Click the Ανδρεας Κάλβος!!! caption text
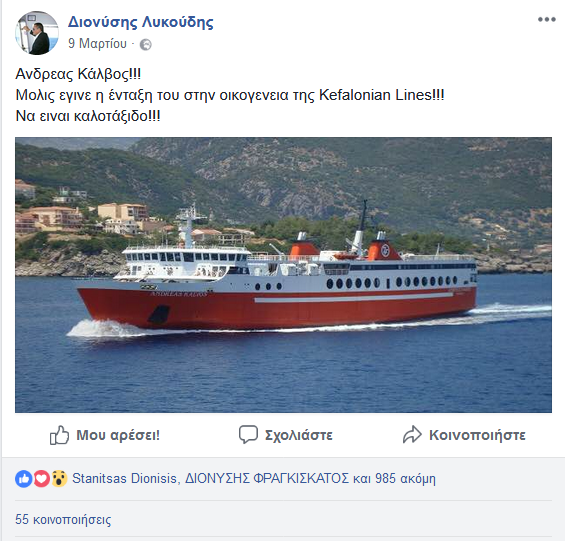The height and width of the screenshot is (541, 565). [x=78, y=74]
